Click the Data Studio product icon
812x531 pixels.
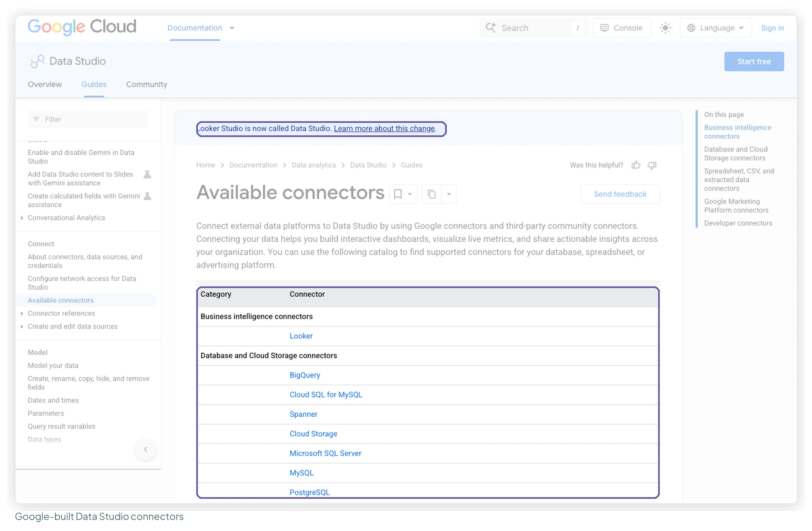click(37, 61)
